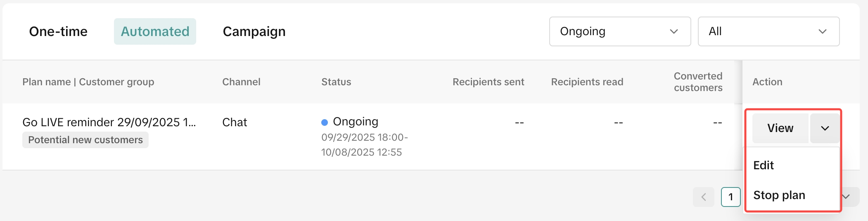Image resolution: width=868 pixels, height=221 pixels.
Task: Click page number 1 in pagination
Action: (x=730, y=197)
